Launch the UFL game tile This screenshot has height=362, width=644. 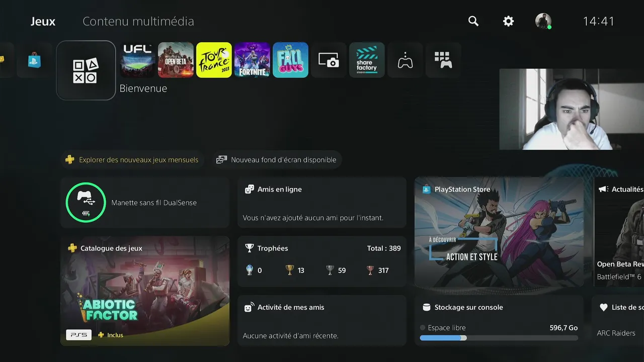pos(138,60)
